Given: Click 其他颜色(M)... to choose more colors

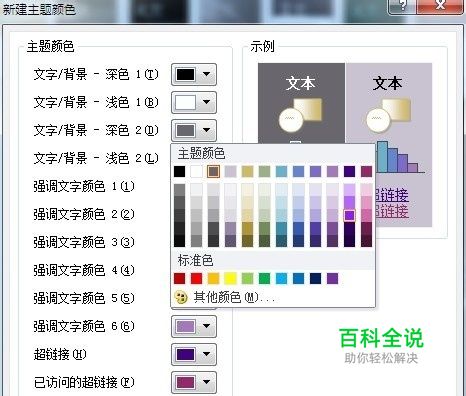Looking at the screenshot, I should point(234,297).
